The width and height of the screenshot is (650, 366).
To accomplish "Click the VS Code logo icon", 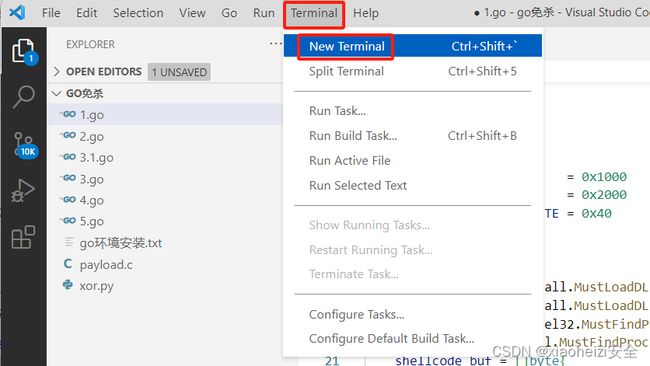I will coord(17,13).
